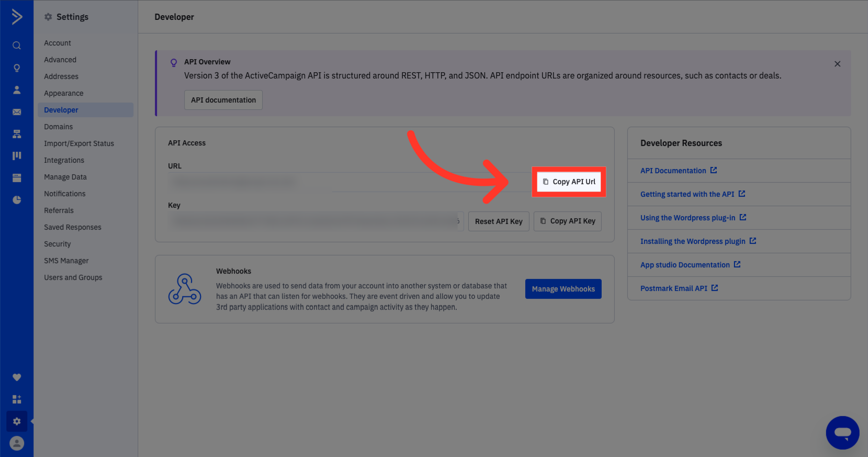Open Installing the Wordpress plugin link
Screen dimensions: 868x457
pyautogui.click(x=693, y=241)
